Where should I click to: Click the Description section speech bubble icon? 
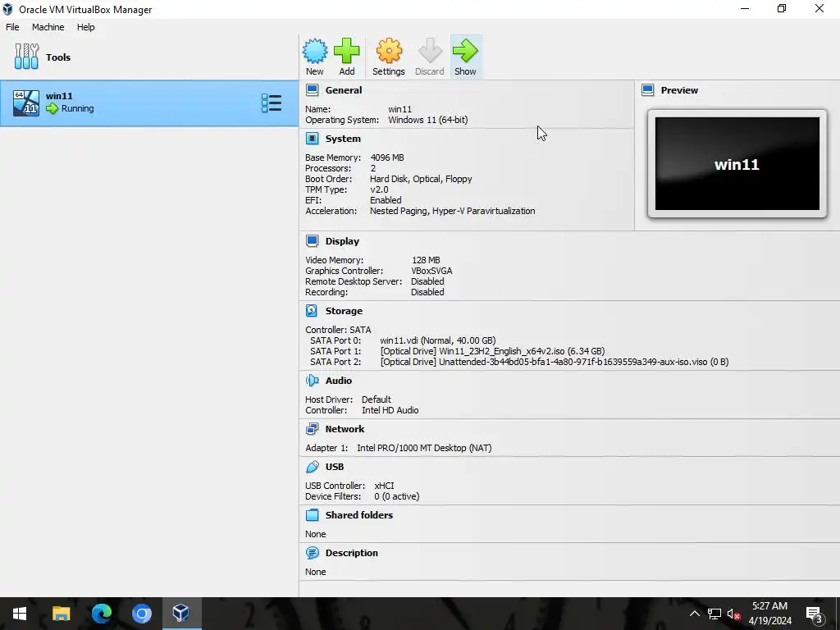point(312,553)
